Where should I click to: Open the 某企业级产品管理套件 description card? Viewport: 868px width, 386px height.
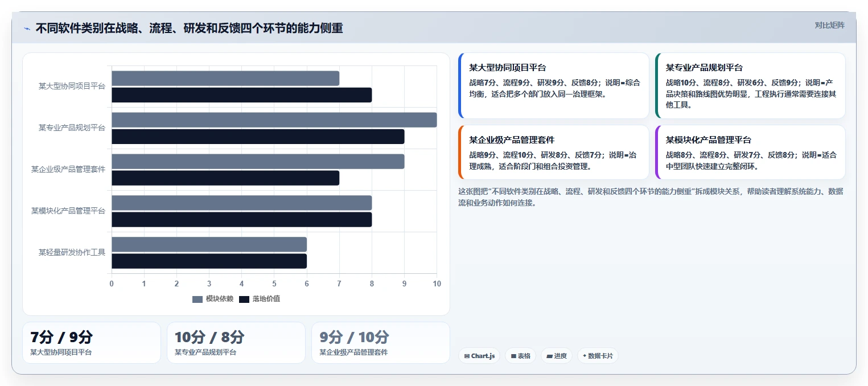(553, 152)
